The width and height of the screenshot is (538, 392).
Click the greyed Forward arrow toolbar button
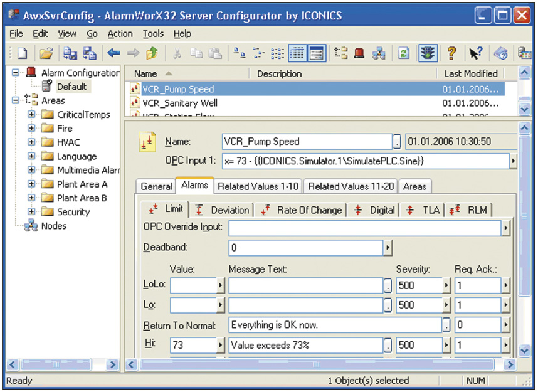click(x=133, y=53)
